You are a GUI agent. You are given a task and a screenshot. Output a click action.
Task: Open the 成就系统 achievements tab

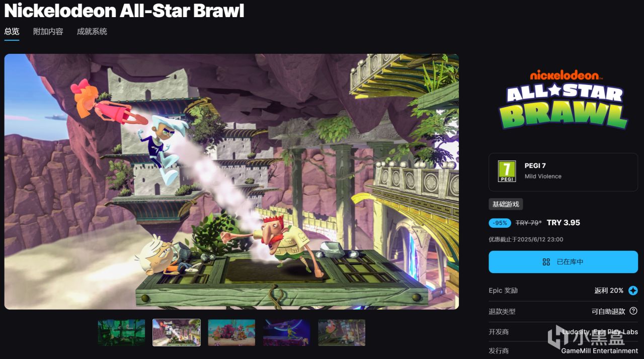pos(92,31)
